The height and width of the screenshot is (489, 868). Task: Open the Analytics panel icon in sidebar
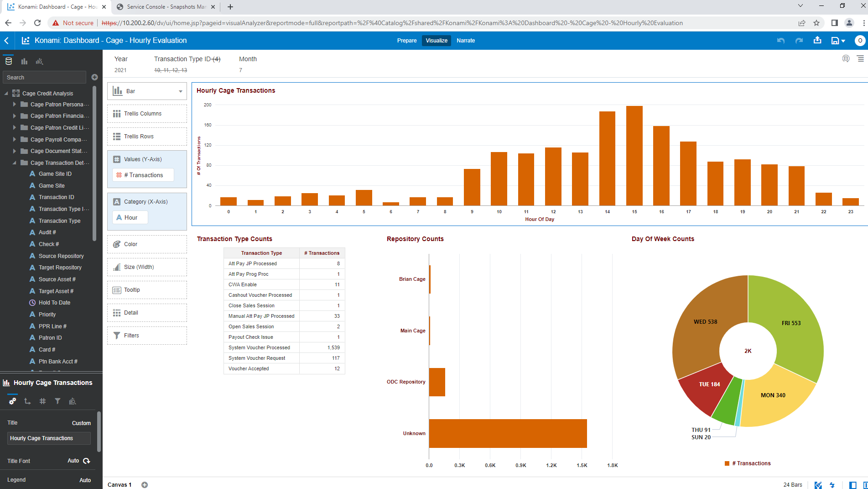click(x=40, y=61)
